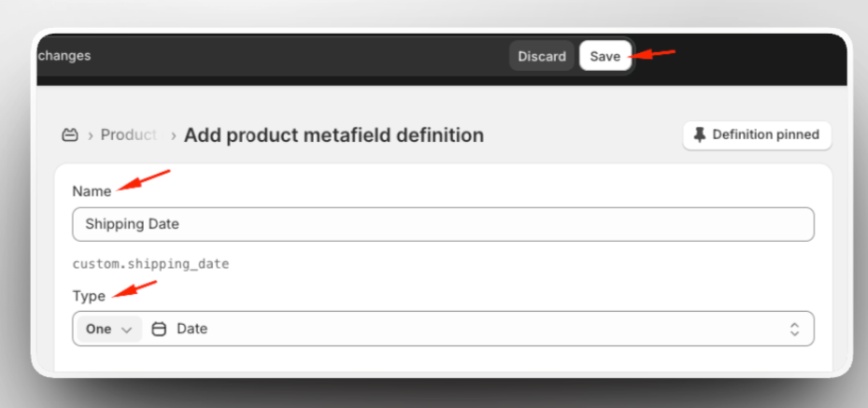Go back to the Product breadcrumb
Viewport: 868px width, 408px height.
(x=129, y=134)
